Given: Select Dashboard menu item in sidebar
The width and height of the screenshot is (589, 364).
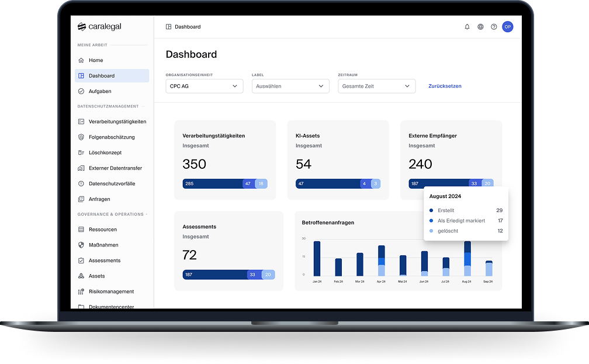Looking at the screenshot, I should 112,75.
